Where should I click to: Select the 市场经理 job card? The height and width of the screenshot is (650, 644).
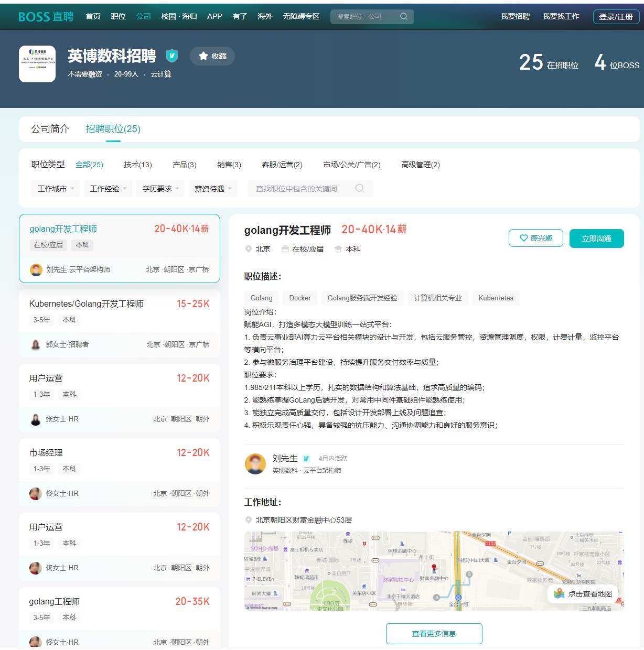(x=120, y=473)
